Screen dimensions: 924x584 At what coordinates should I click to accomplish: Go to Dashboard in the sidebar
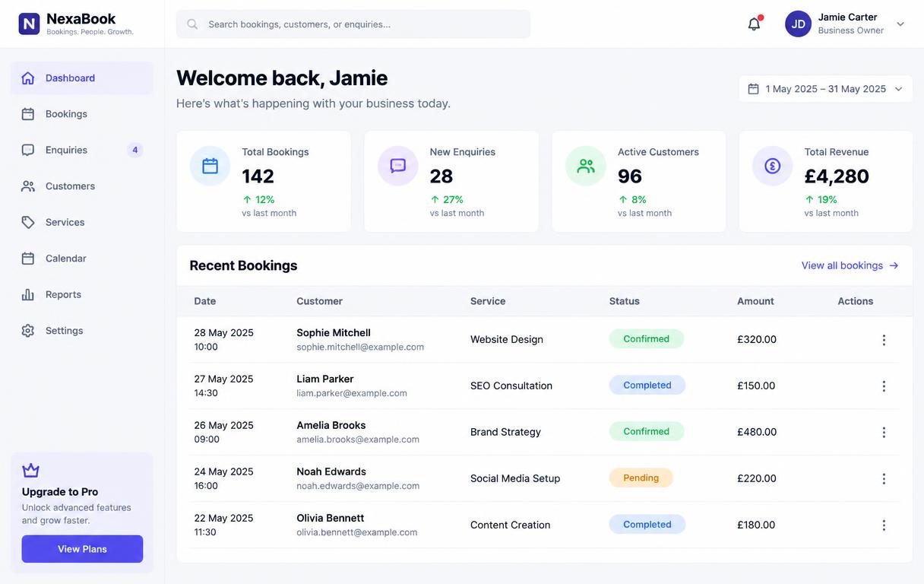[82, 78]
